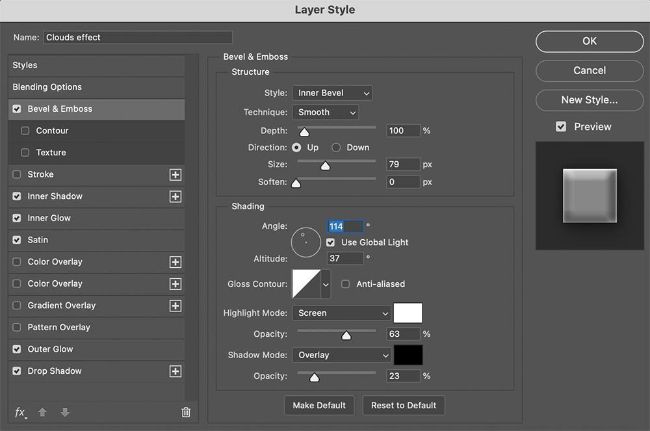Open the fx effects menu icon
The image size is (650, 431).
(x=20, y=412)
